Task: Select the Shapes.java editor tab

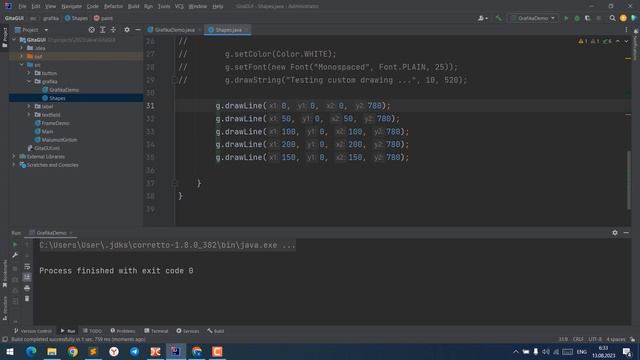Action: click(228, 30)
